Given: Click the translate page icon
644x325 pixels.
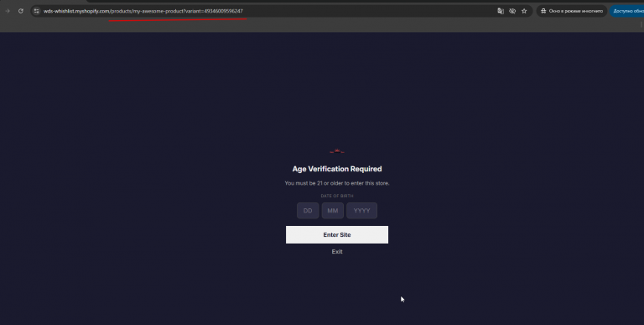Looking at the screenshot, I should pyautogui.click(x=501, y=11).
